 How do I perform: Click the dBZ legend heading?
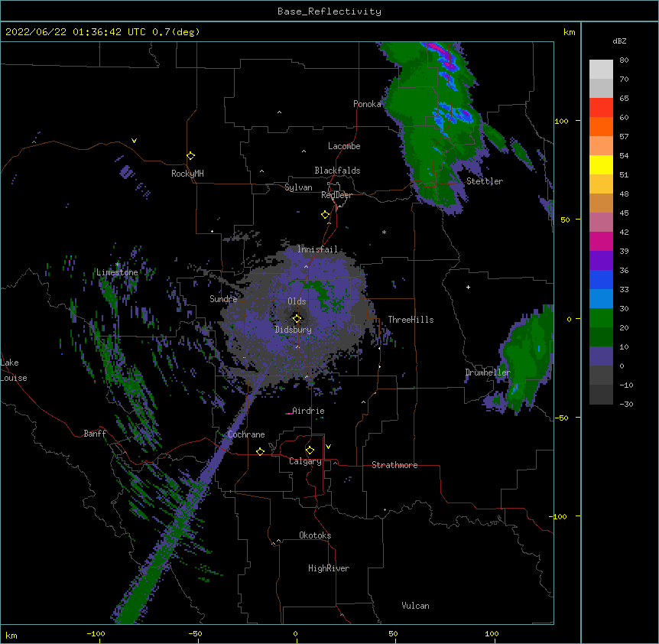[619, 41]
